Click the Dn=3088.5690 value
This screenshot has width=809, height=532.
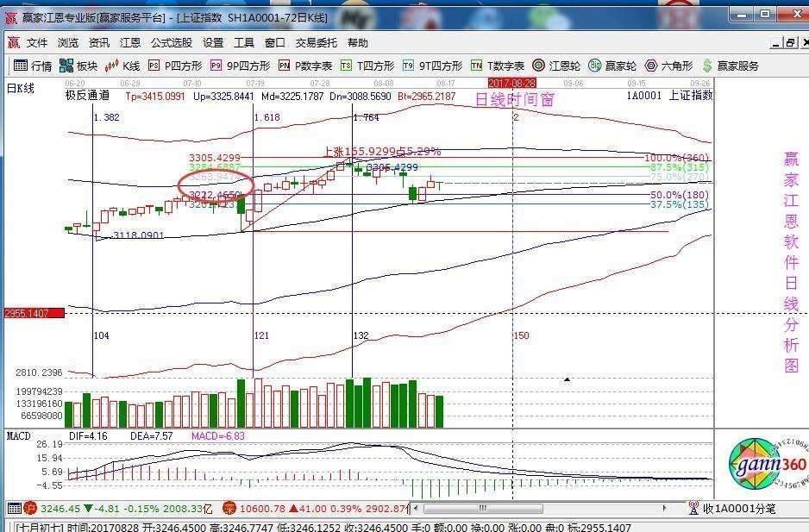(x=361, y=97)
